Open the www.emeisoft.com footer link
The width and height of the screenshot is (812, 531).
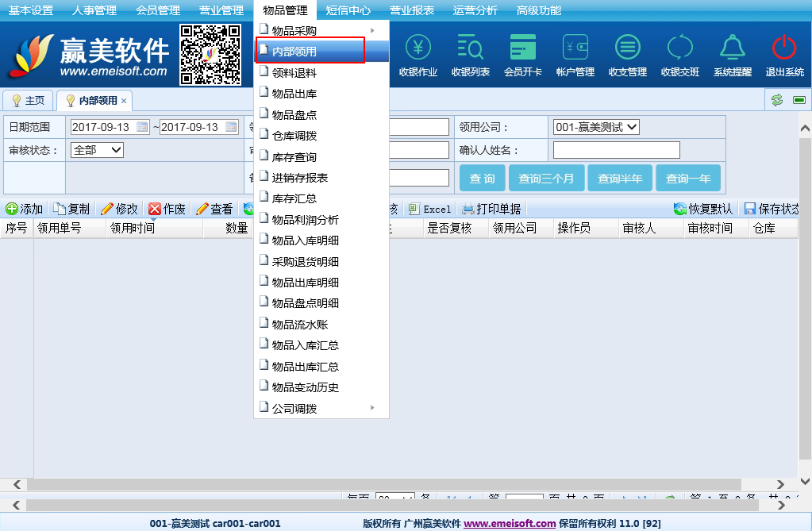click(x=510, y=524)
